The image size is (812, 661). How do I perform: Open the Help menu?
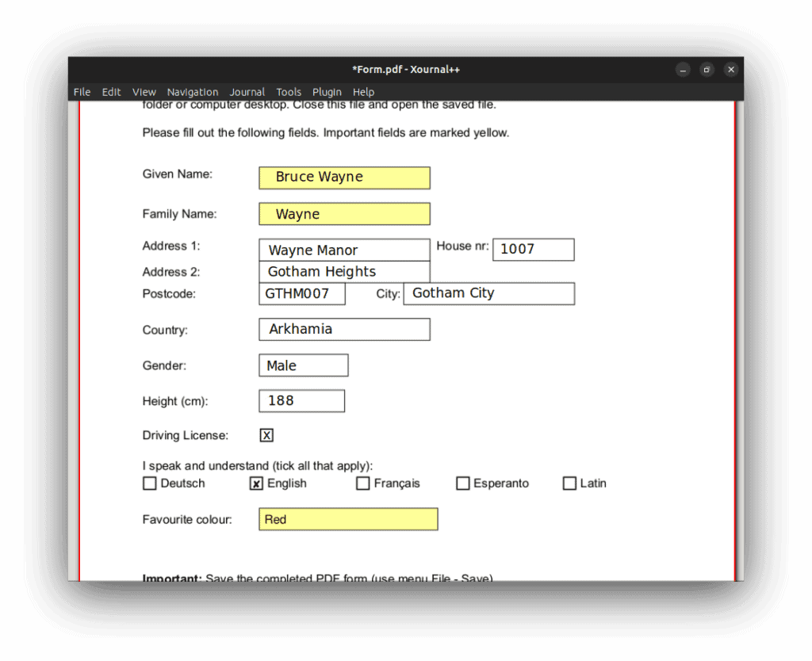click(363, 92)
